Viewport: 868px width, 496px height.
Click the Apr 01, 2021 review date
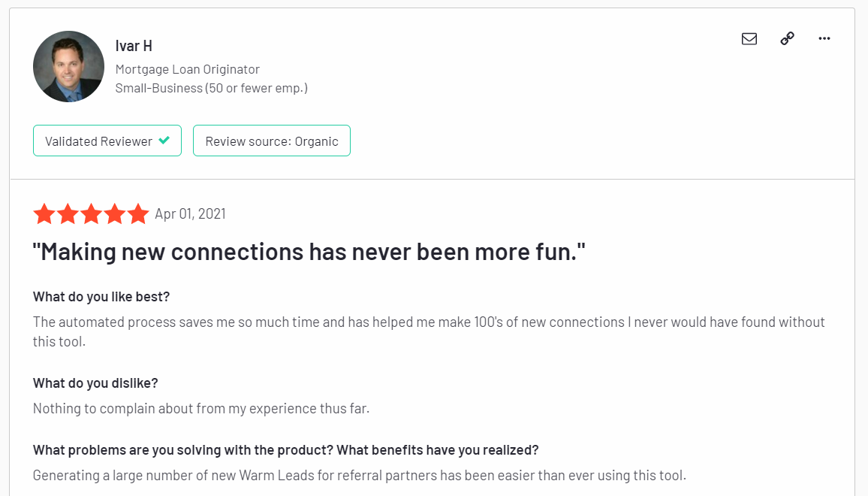191,214
